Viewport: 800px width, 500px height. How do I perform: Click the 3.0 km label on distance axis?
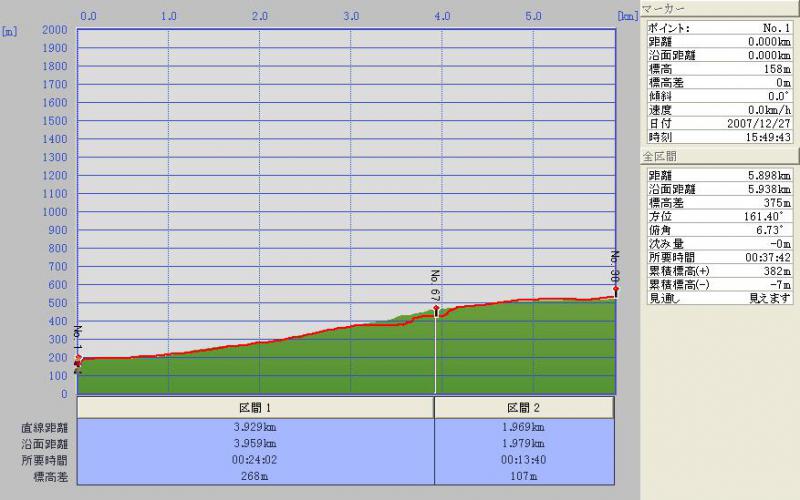tap(351, 16)
